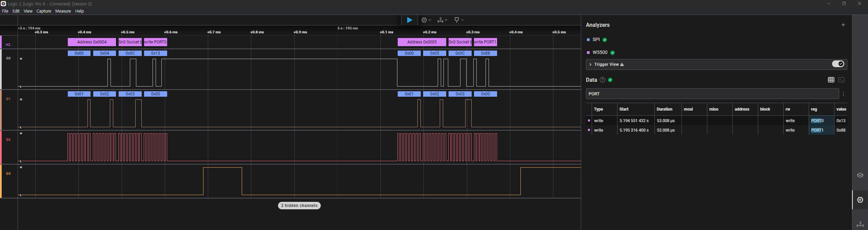Click the +0.7 ms timeline tick label

click(x=214, y=32)
